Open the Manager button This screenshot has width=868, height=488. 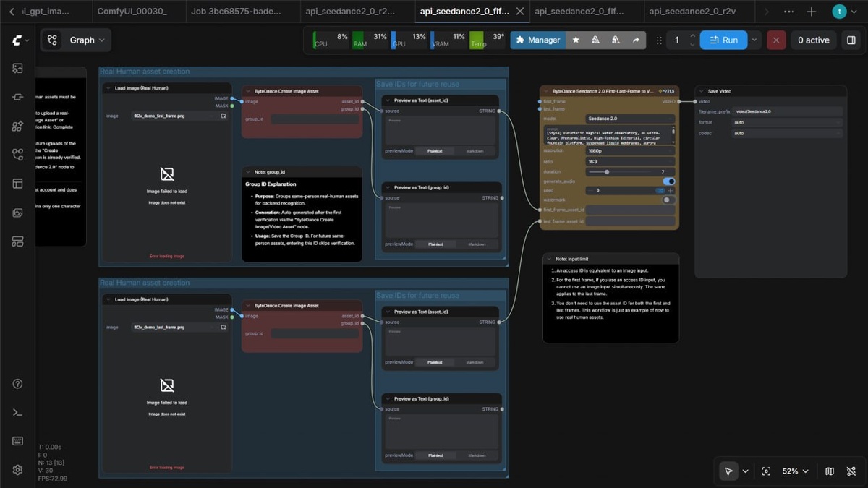(x=537, y=40)
